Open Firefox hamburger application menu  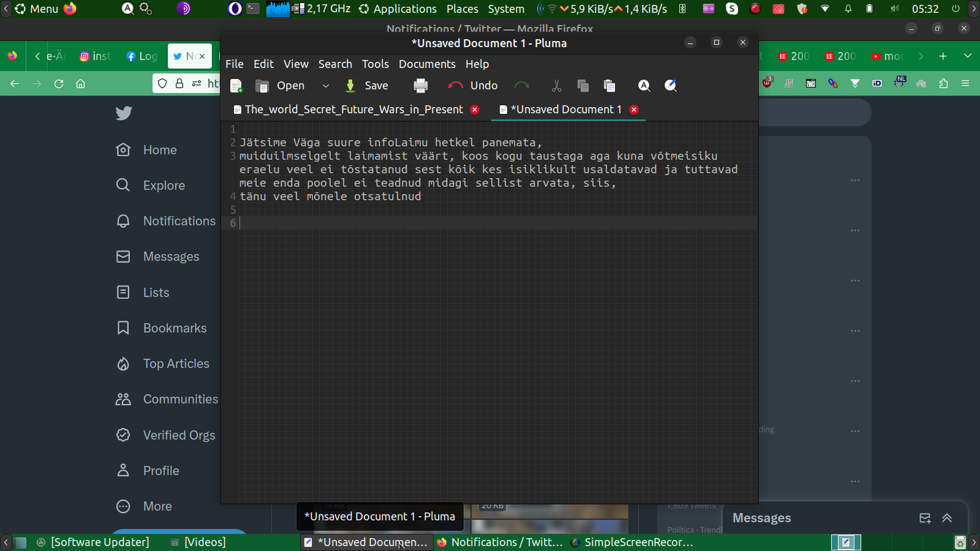point(965,84)
